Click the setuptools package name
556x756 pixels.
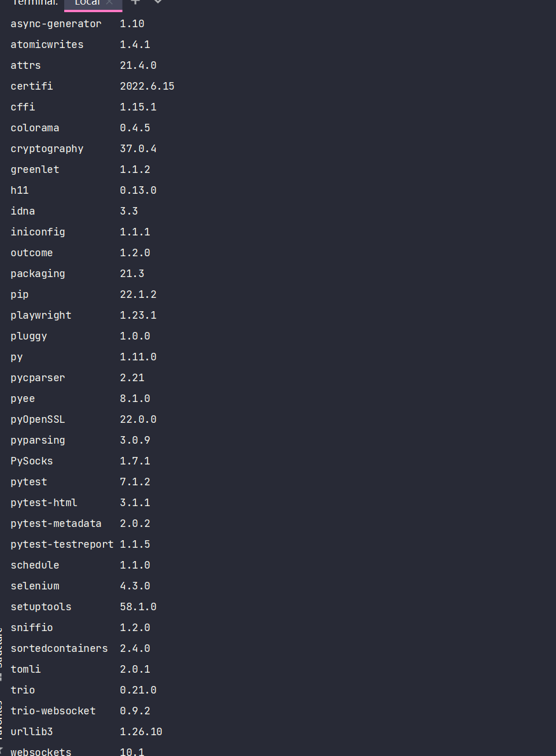click(x=41, y=607)
